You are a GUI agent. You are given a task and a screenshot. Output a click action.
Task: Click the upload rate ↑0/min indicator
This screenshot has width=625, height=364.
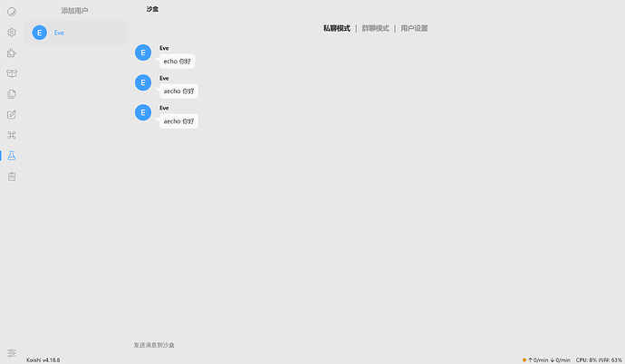538,360
